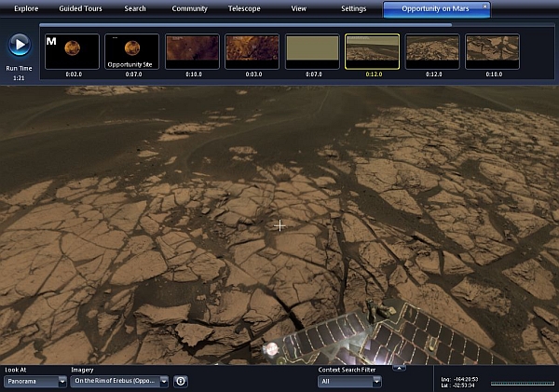Select the 0:10.0 third slide thumbnail
559x392 pixels.
[x=192, y=51]
